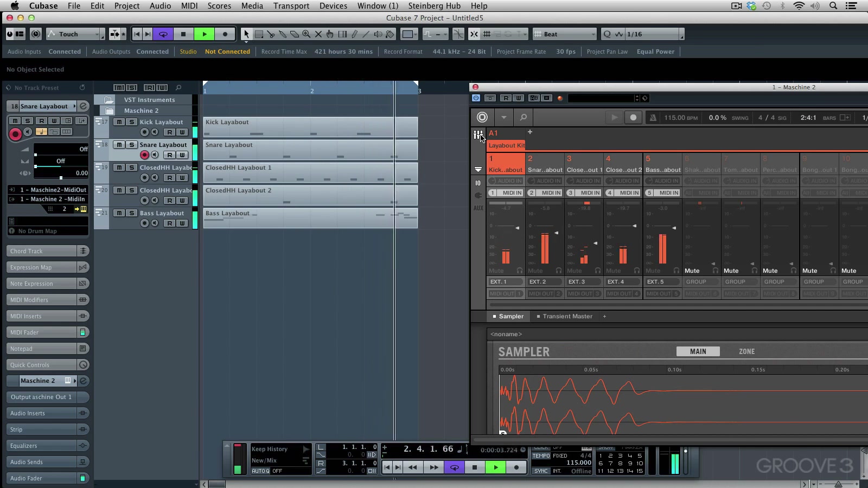Click the Maschine metronome icon
868x488 pixels.
653,117
